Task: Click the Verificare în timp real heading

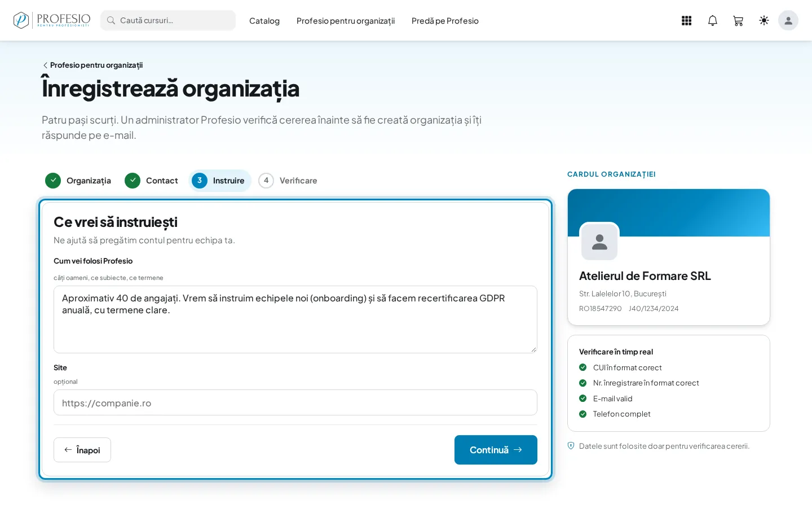Action: tap(616, 352)
